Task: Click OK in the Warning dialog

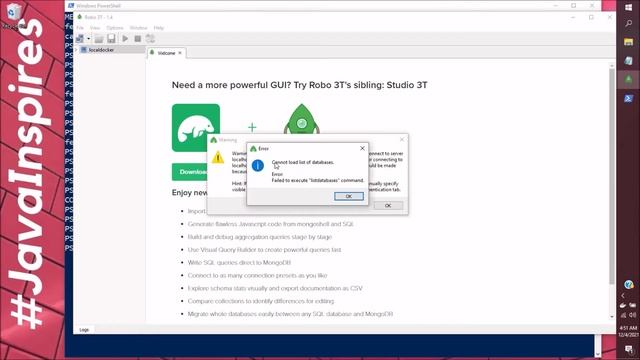Action: click(388, 205)
